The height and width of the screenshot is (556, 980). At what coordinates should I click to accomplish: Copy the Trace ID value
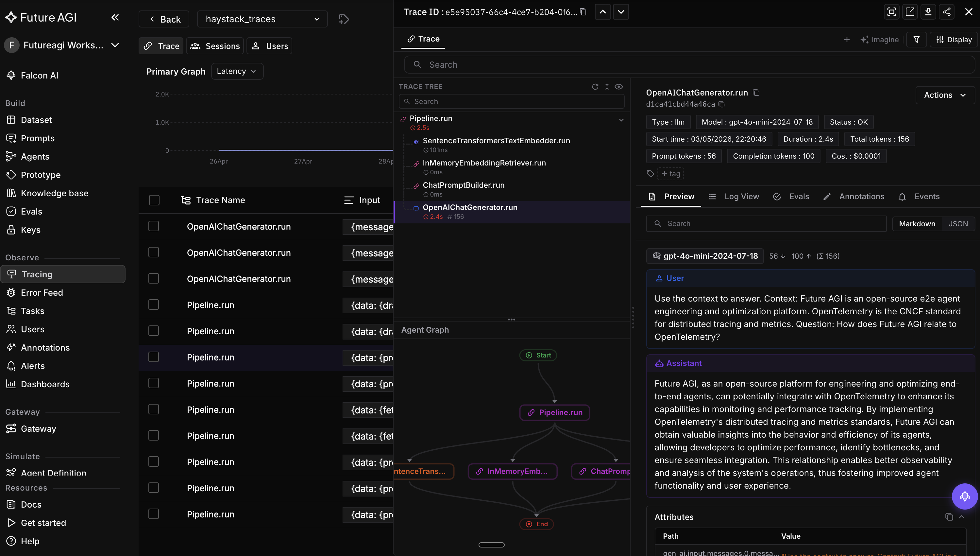click(583, 12)
